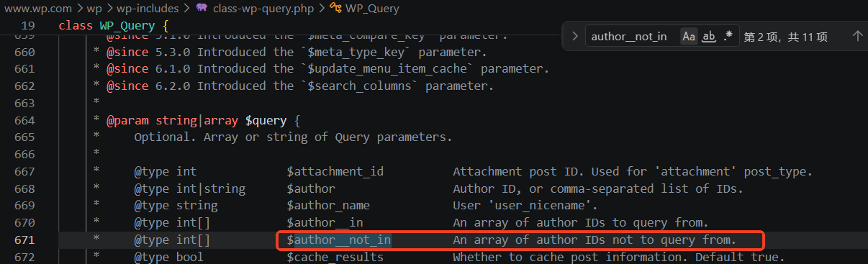Click 'An array of author IDs not to query from.'
Viewport: 868px width, 264px height.
[x=595, y=240]
